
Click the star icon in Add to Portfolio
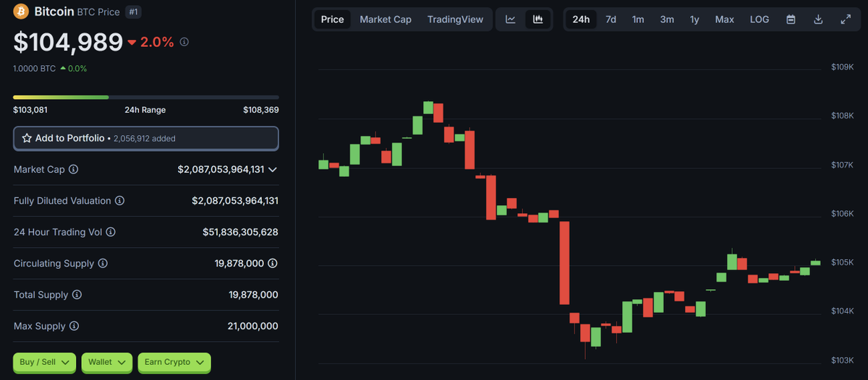(27, 138)
